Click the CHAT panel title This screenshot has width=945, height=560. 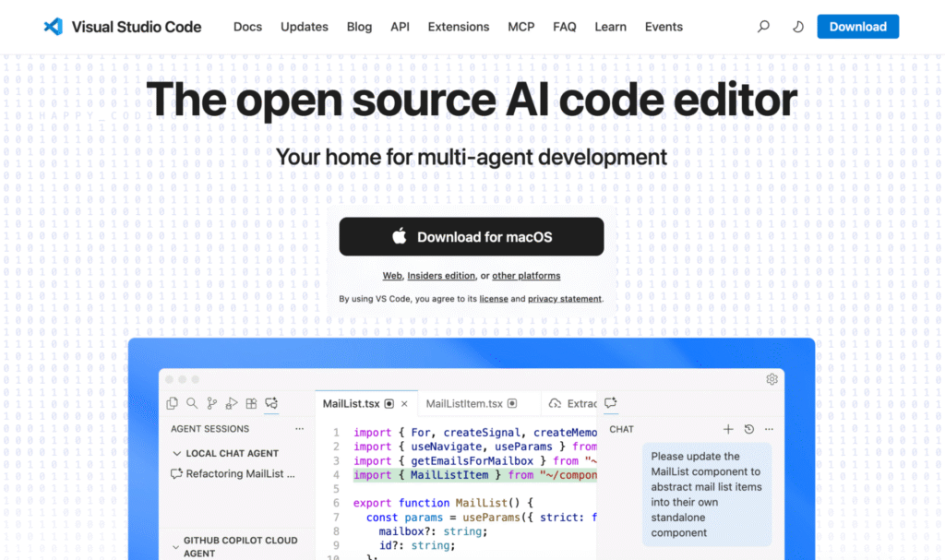click(x=621, y=429)
